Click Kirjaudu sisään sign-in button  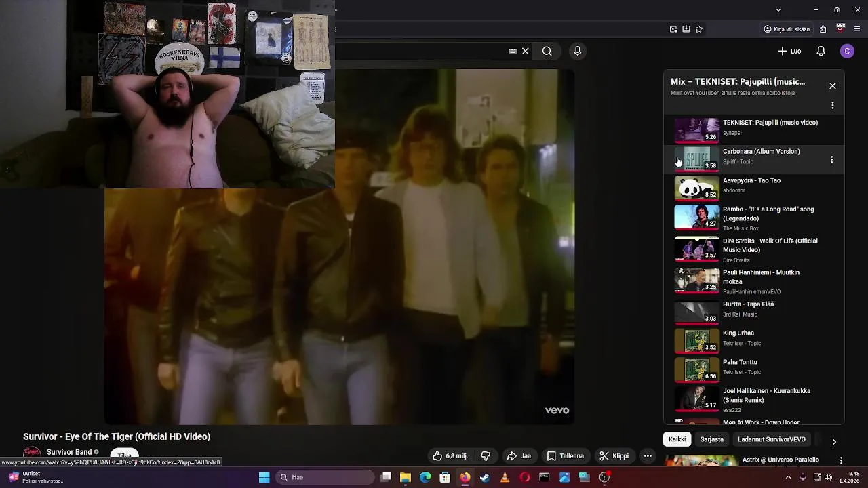click(x=787, y=29)
